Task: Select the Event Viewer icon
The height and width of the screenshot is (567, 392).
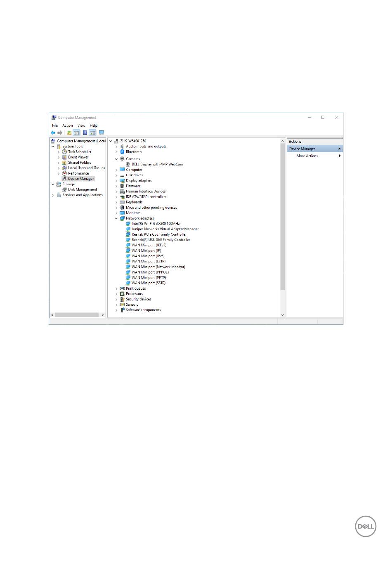Action: 64,157
